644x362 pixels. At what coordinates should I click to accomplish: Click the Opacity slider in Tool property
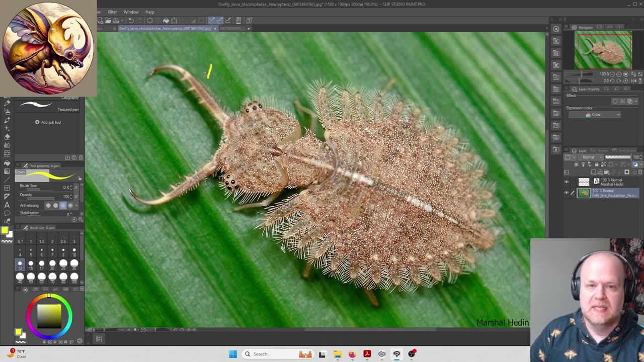coord(41,198)
